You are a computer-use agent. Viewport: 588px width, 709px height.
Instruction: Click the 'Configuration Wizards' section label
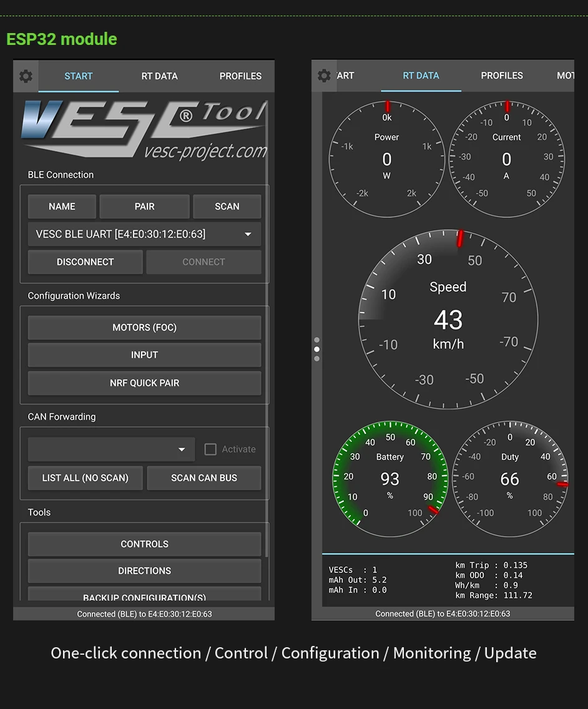(74, 296)
